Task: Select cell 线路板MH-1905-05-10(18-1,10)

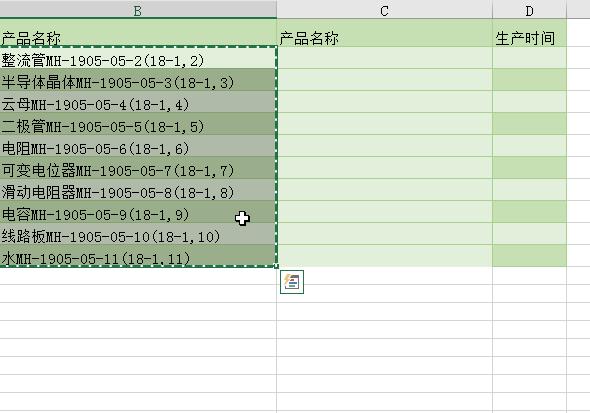Action: (138, 234)
